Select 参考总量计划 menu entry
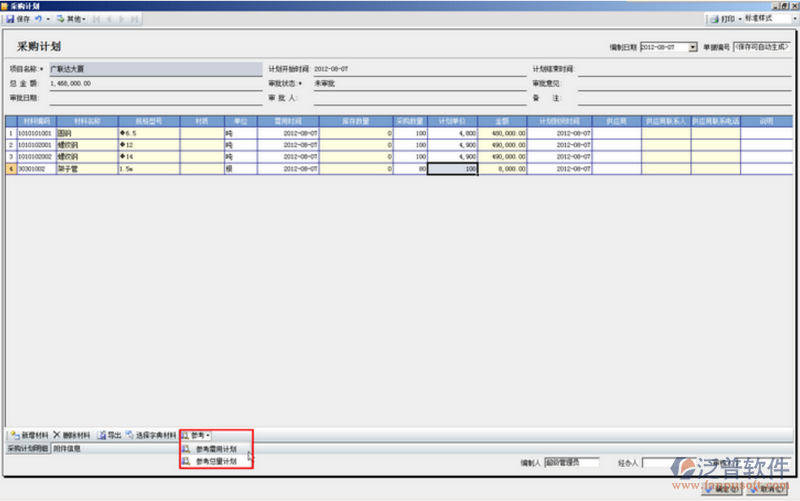 [216, 462]
